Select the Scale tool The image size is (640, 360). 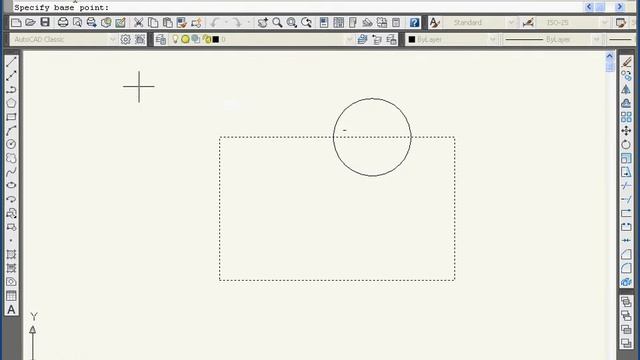[626, 158]
